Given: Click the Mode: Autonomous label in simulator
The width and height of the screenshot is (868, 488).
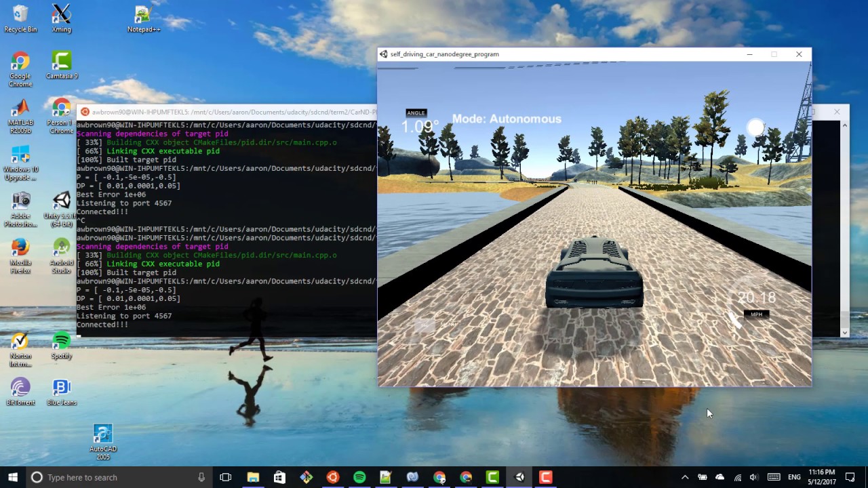Looking at the screenshot, I should (x=507, y=119).
